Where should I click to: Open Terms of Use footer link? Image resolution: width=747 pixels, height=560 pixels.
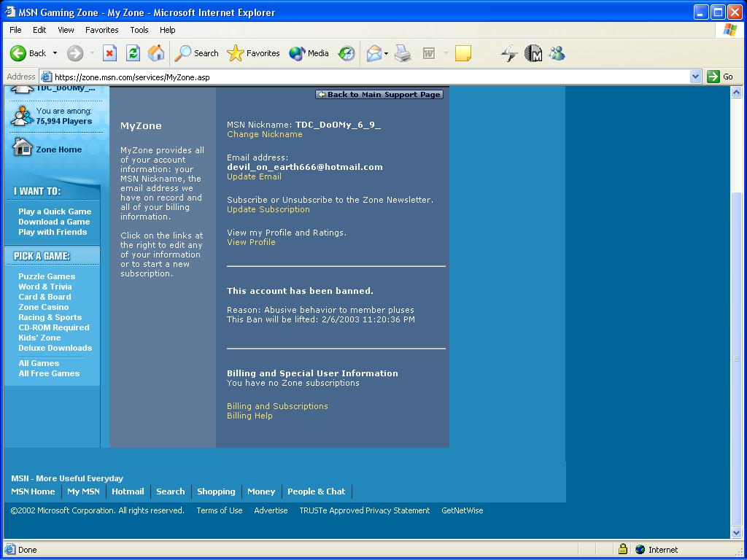(220, 510)
